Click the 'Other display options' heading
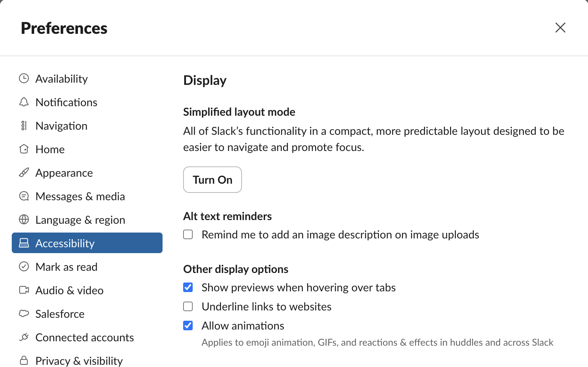This screenshot has width=588, height=367. (236, 269)
